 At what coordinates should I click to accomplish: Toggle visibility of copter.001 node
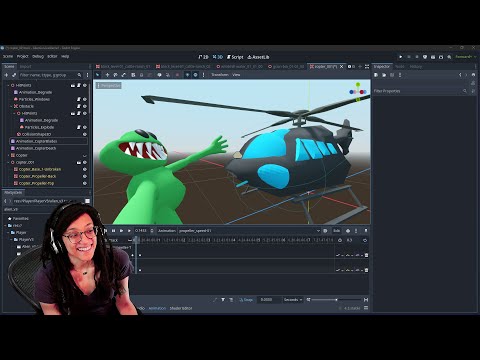85,162
